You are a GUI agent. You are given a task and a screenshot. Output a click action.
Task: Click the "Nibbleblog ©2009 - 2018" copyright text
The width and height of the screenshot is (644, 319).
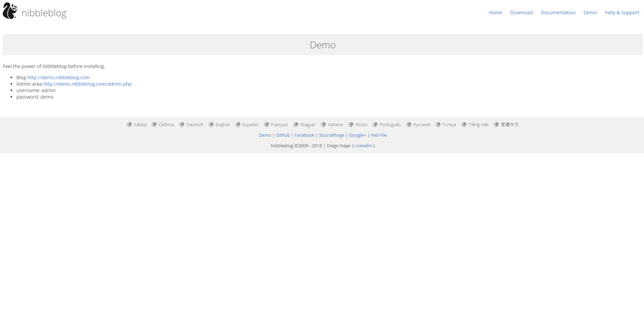tap(296, 146)
